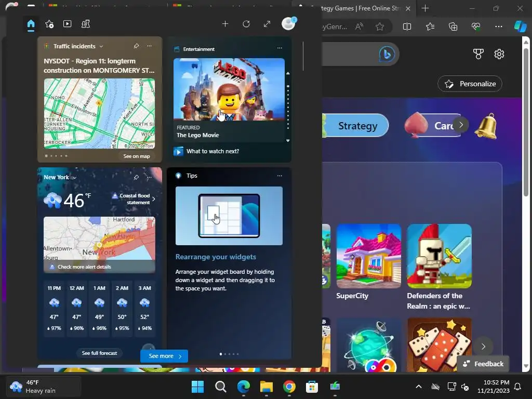Open the widgets Watch video icon
532x399 pixels.
click(67, 24)
